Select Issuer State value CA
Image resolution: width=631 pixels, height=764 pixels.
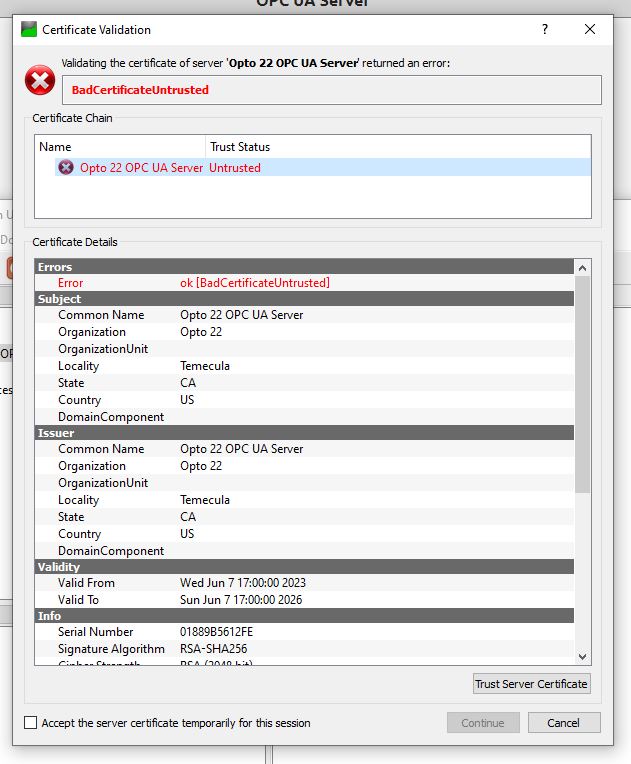pyautogui.click(x=188, y=516)
